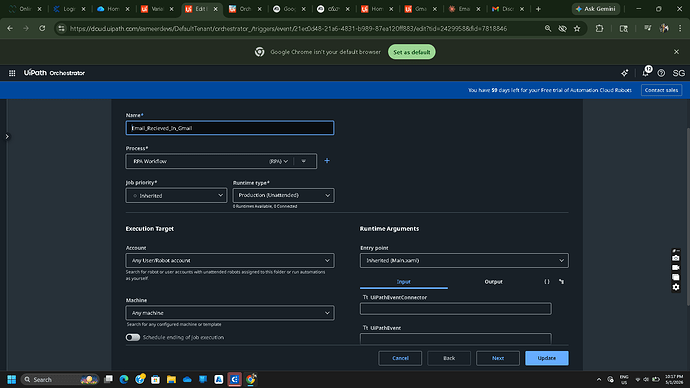Toggle Schedule ending of job execution
The width and height of the screenshot is (690, 388).
click(132, 337)
